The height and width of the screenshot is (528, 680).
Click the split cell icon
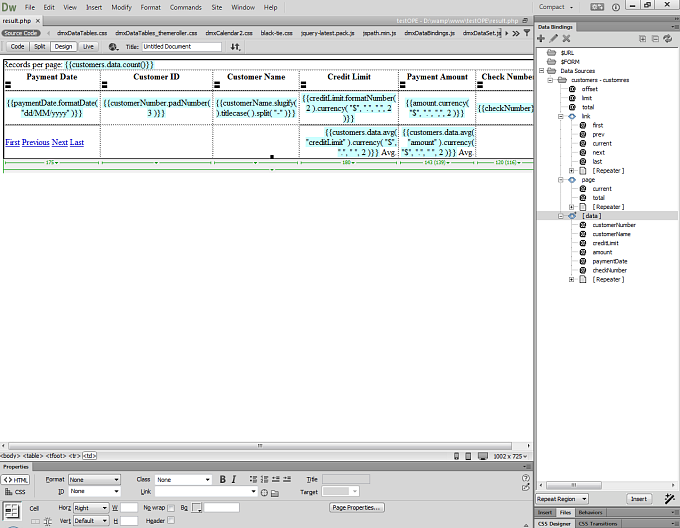click(48, 521)
